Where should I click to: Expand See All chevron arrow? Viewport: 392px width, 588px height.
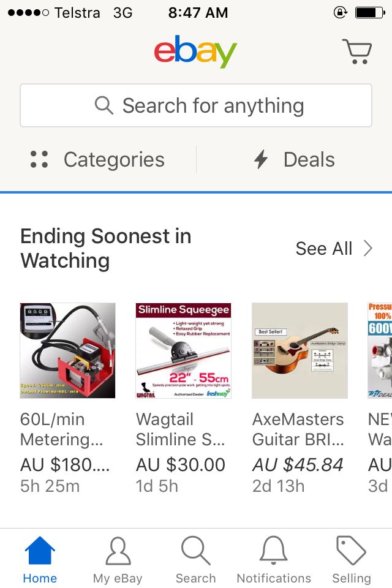coord(368,248)
